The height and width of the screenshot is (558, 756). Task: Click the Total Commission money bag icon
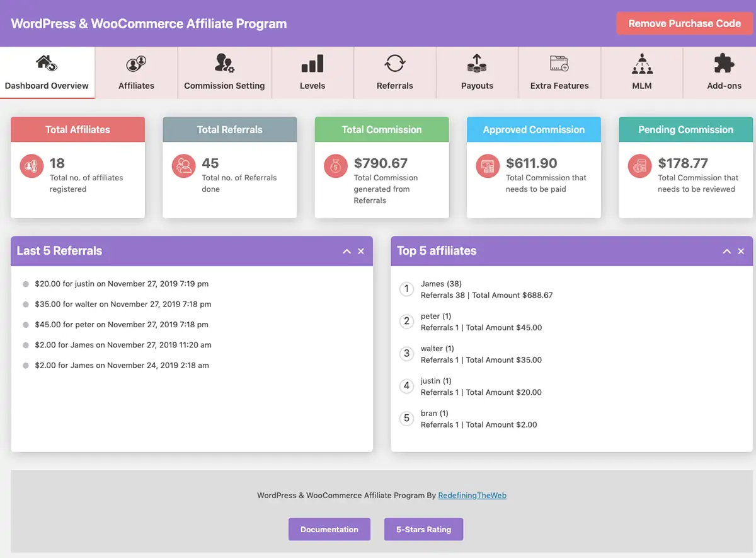[336, 166]
